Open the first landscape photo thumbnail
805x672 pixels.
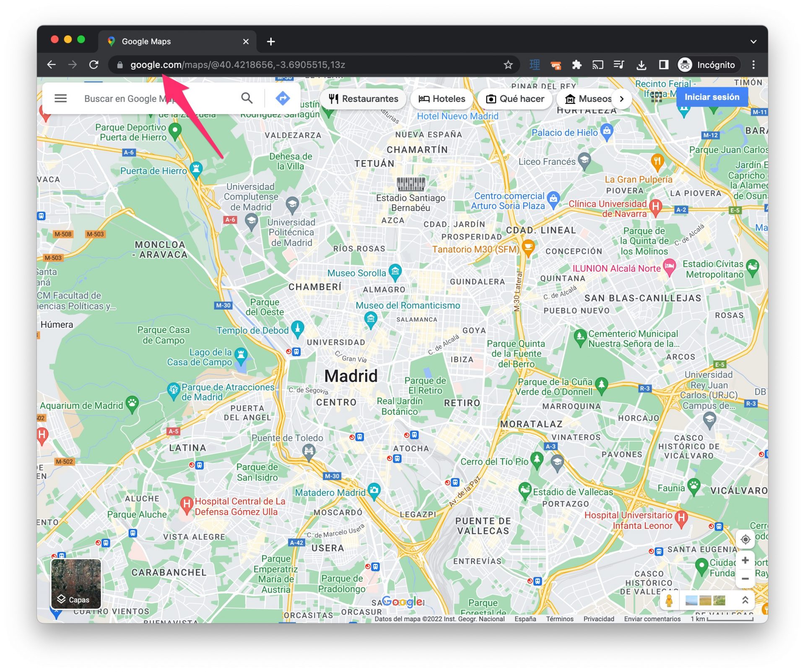(692, 601)
